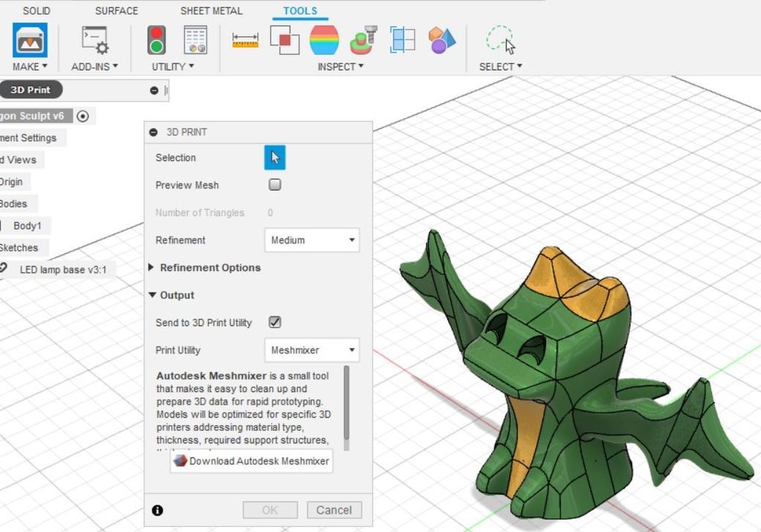
Task: Click the Measure tool ruler icon
Action: click(245, 41)
